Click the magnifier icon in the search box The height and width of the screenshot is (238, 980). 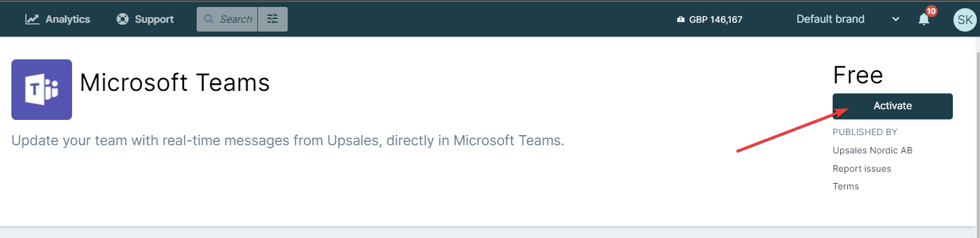coord(209,19)
